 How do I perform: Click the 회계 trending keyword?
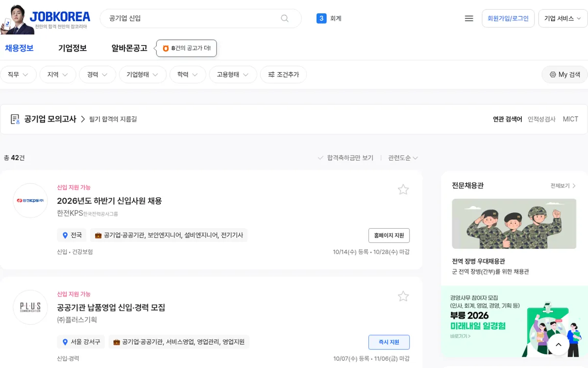pos(336,18)
